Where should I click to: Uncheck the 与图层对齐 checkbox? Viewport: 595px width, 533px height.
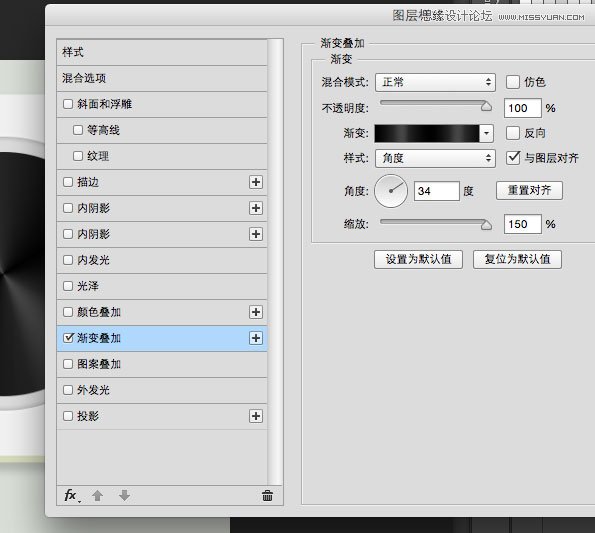coord(513,157)
